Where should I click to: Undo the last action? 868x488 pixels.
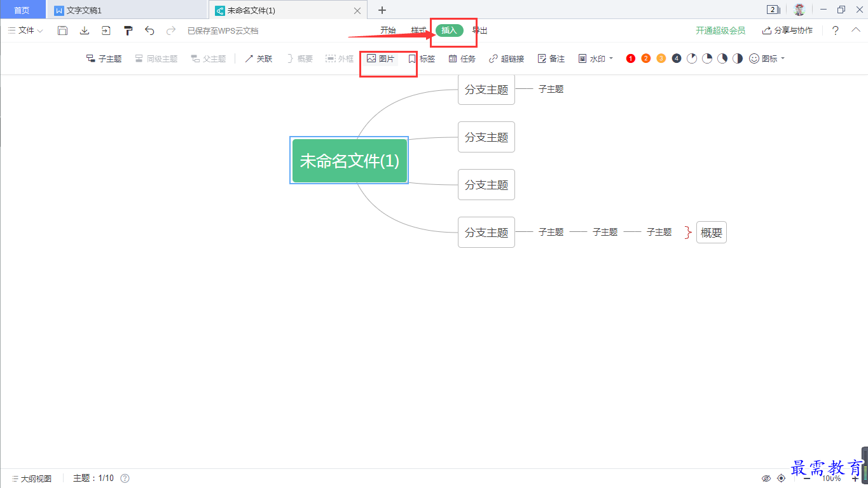pyautogui.click(x=149, y=30)
